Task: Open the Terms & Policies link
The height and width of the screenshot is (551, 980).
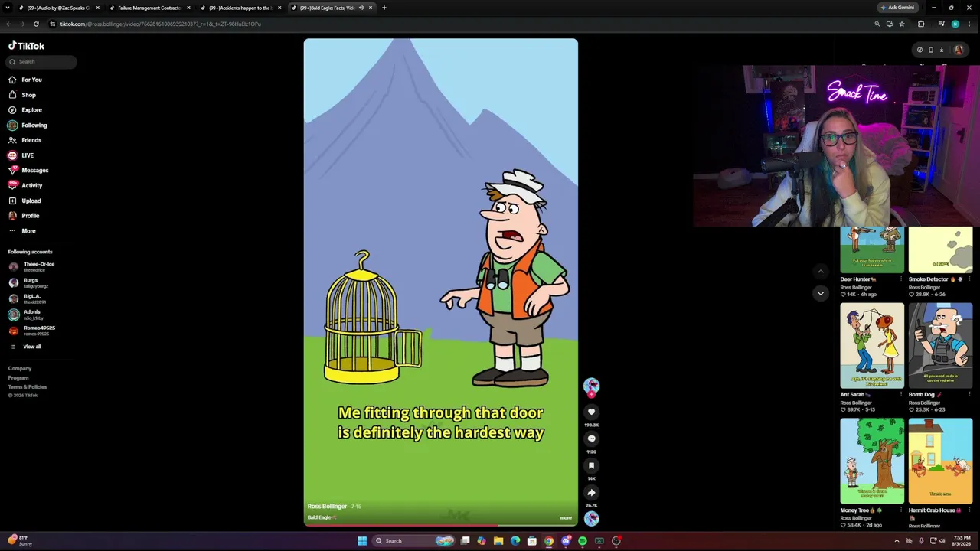Action: pyautogui.click(x=28, y=387)
